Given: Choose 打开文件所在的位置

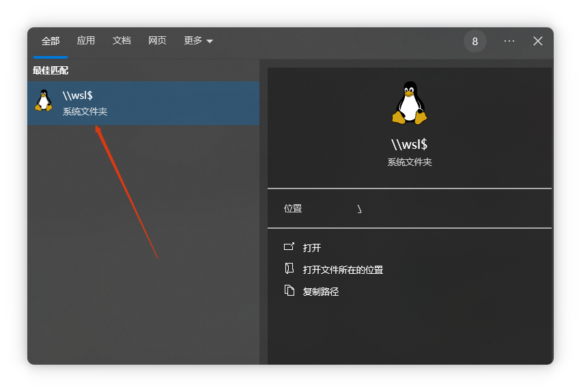Looking at the screenshot, I should (x=343, y=270).
